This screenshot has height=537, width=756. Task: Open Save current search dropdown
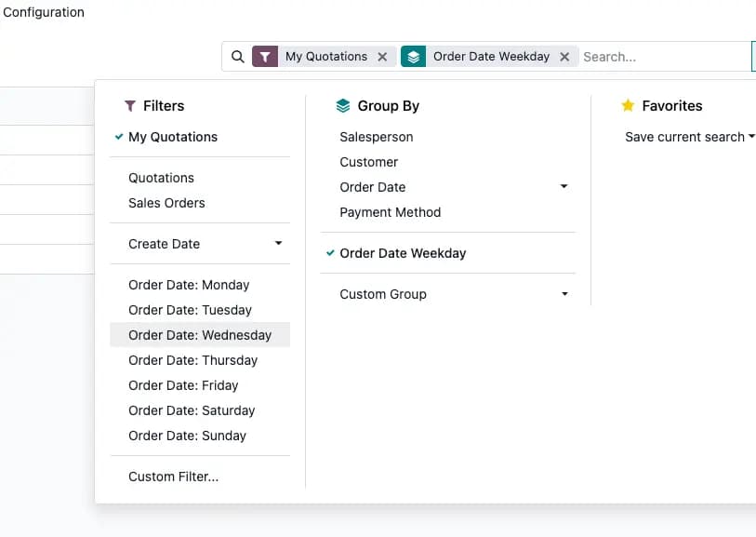[689, 137]
